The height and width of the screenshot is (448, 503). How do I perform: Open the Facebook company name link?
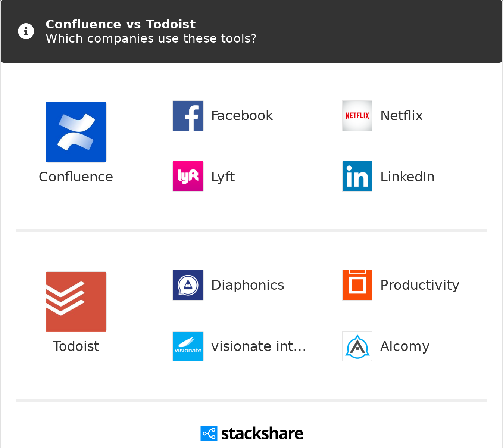point(242,116)
